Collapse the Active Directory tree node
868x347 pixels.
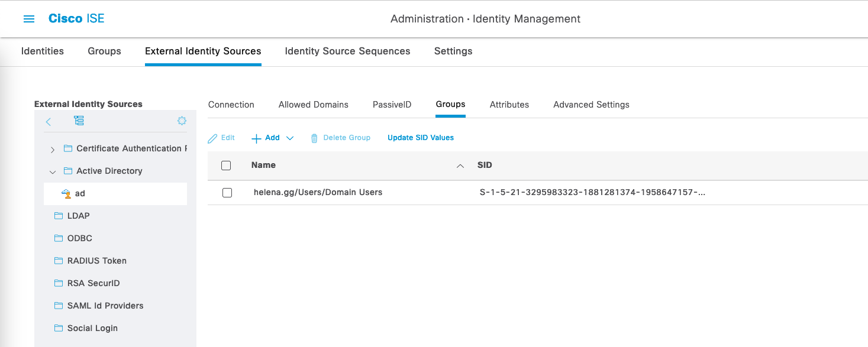tap(53, 171)
